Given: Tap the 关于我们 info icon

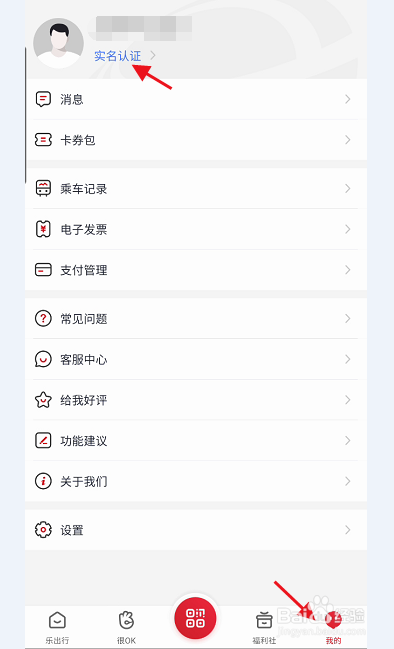Looking at the screenshot, I should (43, 481).
